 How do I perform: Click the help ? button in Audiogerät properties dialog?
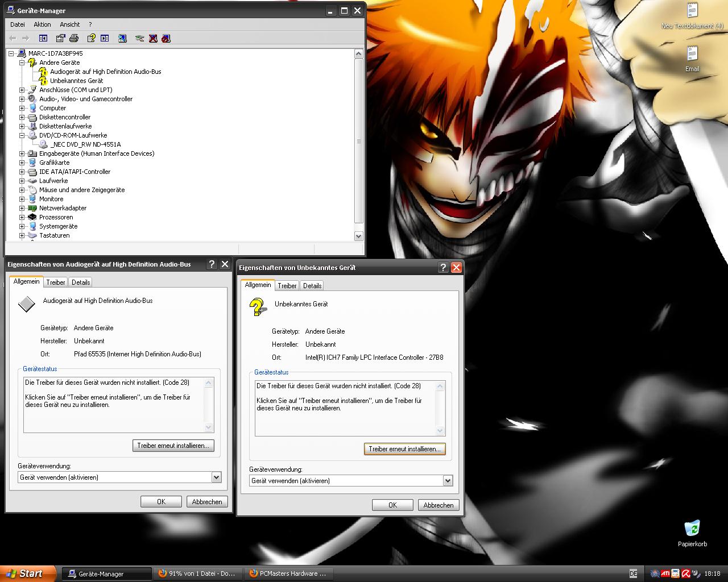click(x=212, y=264)
